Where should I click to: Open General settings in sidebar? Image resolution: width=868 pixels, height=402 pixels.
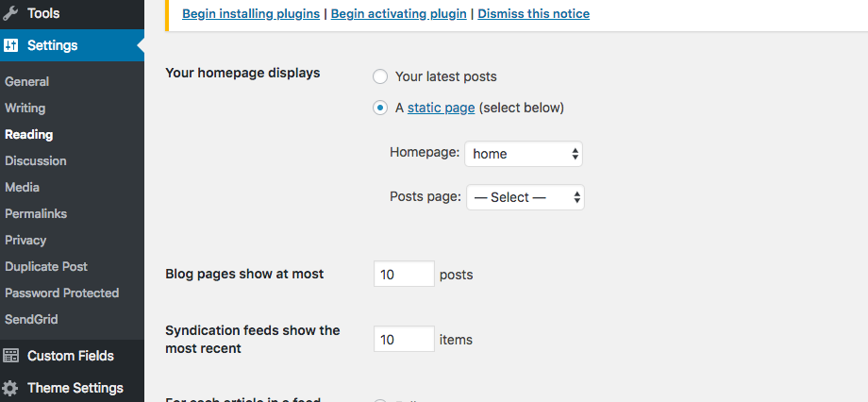coord(26,81)
